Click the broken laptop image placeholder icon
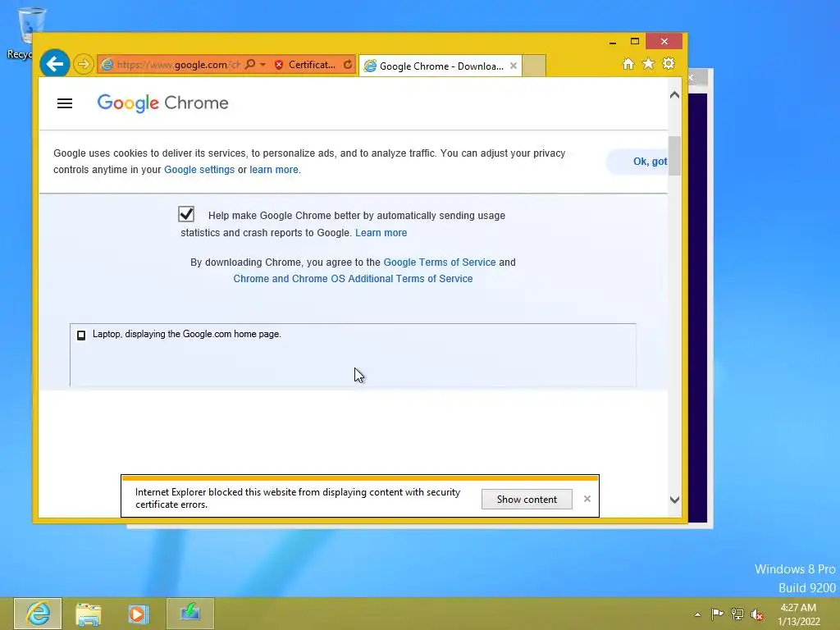 click(81, 336)
